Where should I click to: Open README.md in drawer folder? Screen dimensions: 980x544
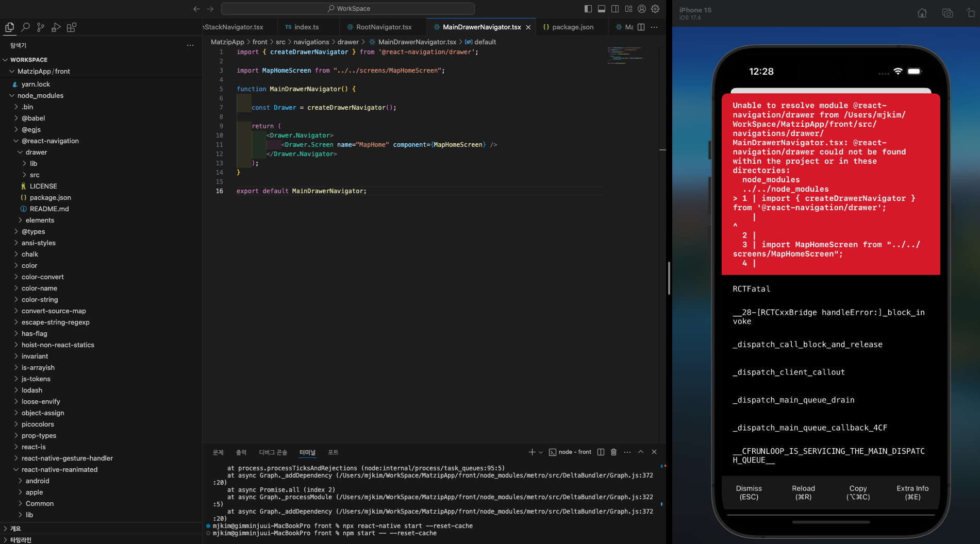[x=101, y=209]
